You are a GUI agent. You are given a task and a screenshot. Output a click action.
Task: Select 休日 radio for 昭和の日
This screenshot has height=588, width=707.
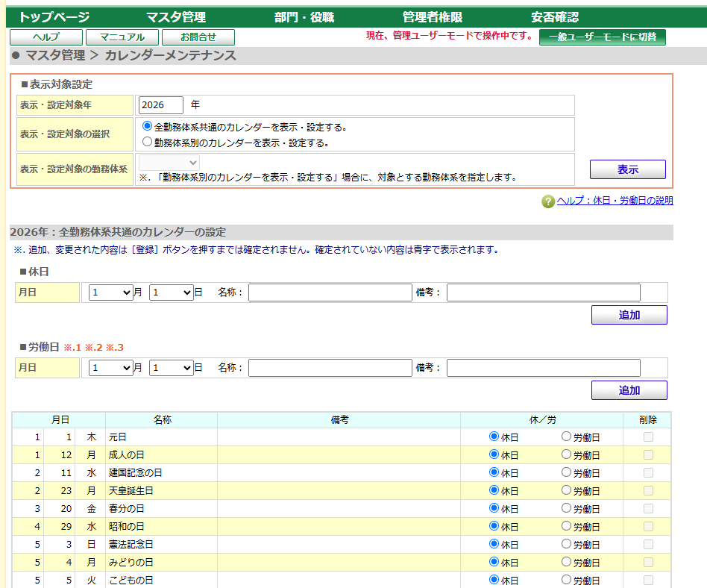tap(494, 526)
